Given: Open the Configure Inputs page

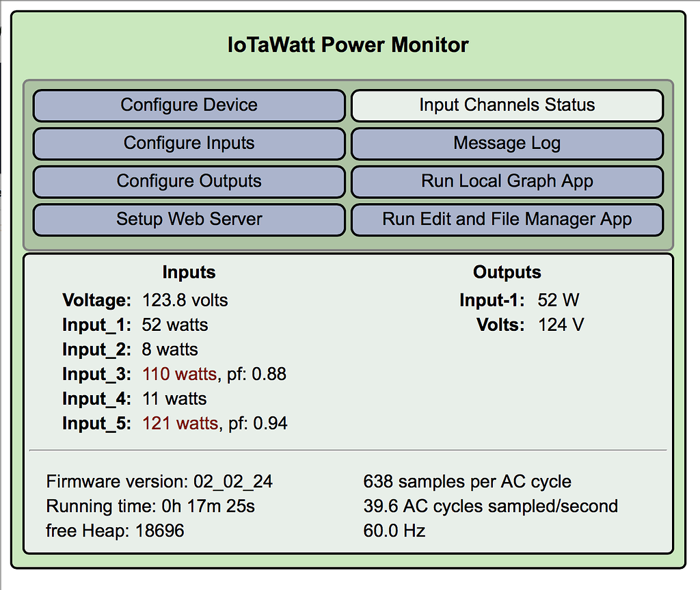Looking at the screenshot, I should (189, 144).
